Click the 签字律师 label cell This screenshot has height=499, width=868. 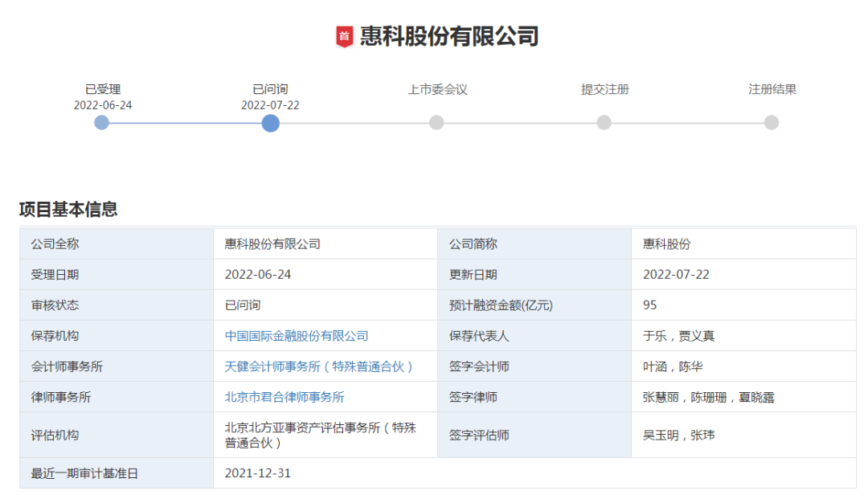coord(534,397)
